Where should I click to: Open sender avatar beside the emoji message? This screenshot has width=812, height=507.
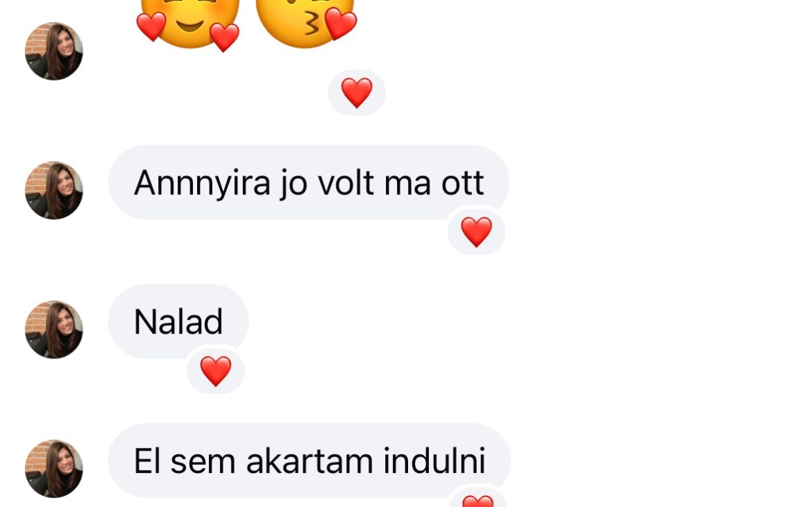[x=54, y=51]
